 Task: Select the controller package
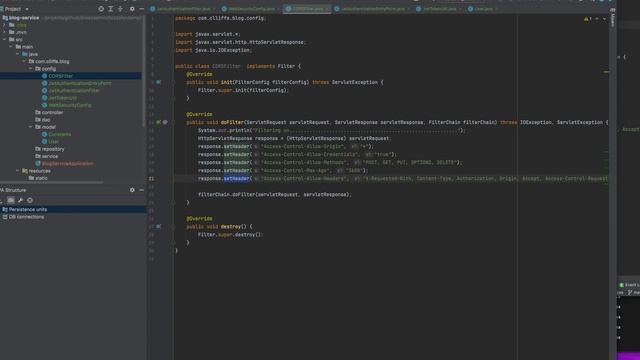[x=52, y=112]
